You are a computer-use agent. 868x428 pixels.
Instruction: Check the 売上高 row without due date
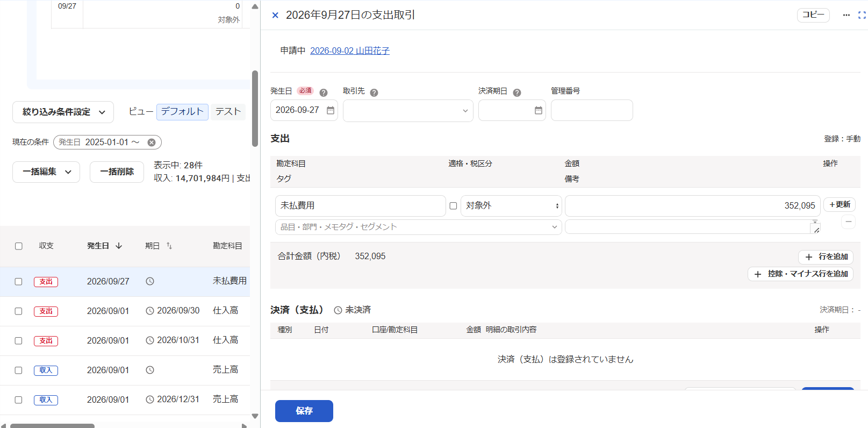[19, 370]
